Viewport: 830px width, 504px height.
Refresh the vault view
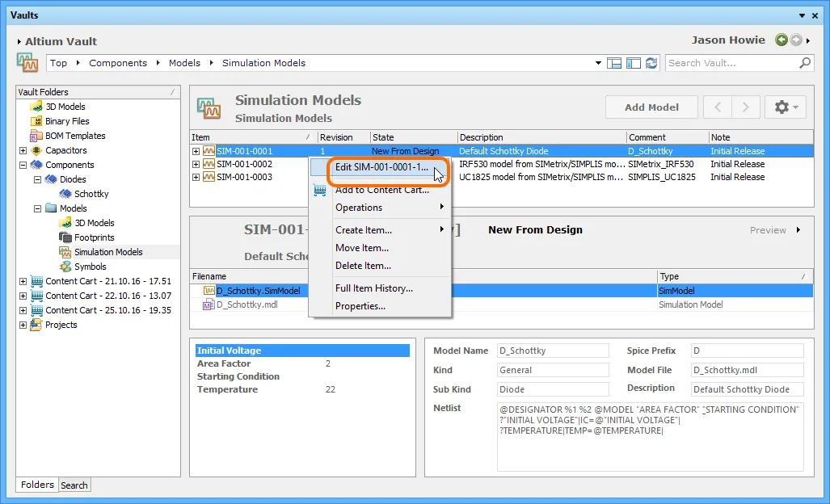[x=651, y=63]
